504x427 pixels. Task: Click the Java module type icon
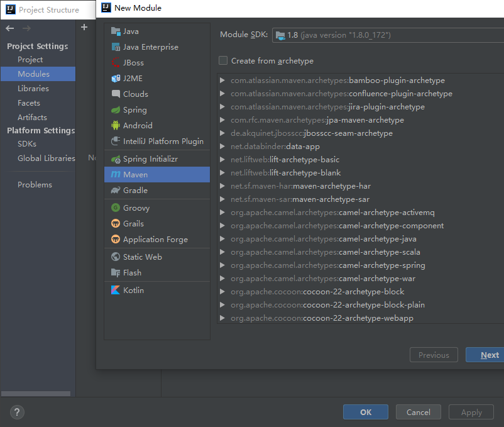point(116,31)
